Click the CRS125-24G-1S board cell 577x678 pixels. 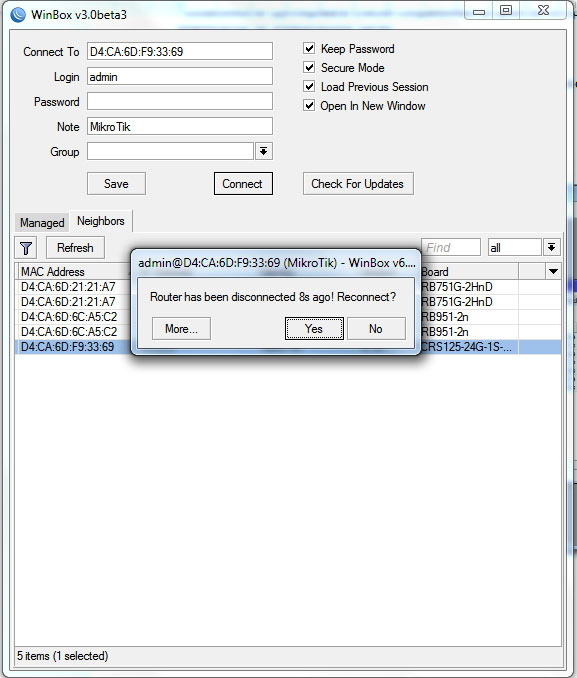pyautogui.click(x=469, y=347)
